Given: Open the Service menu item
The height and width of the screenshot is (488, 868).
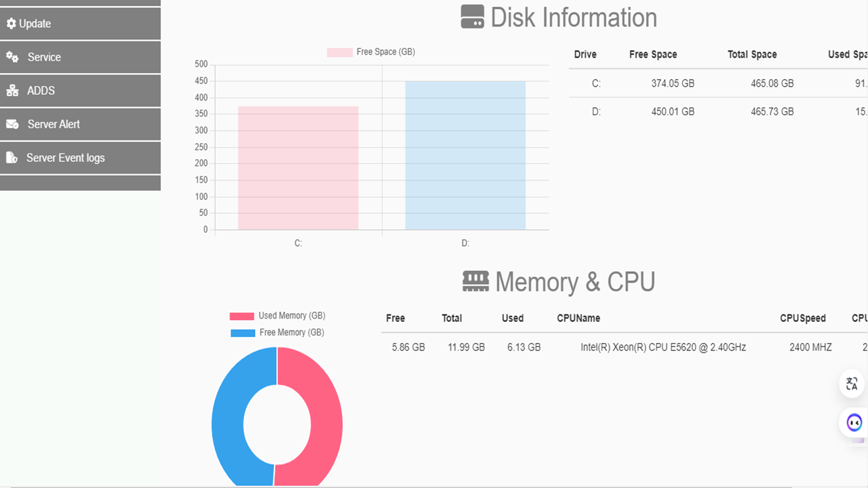Looking at the screenshot, I should pos(44,58).
